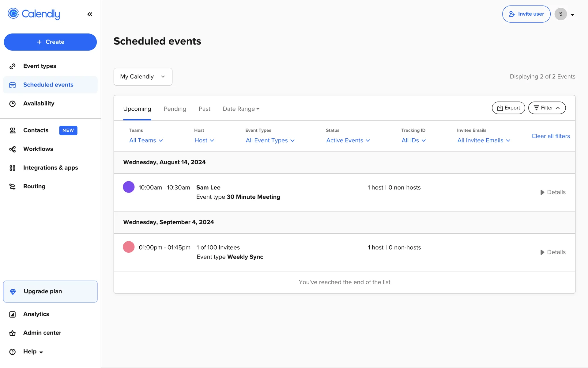The width and height of the screenshot is (588, 368).
Task: Click the Event types link icon
Action: (x=13, y=66)
